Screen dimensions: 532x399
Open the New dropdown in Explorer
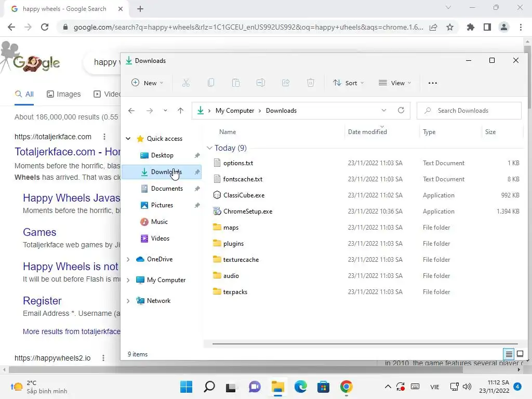[147, 83]
